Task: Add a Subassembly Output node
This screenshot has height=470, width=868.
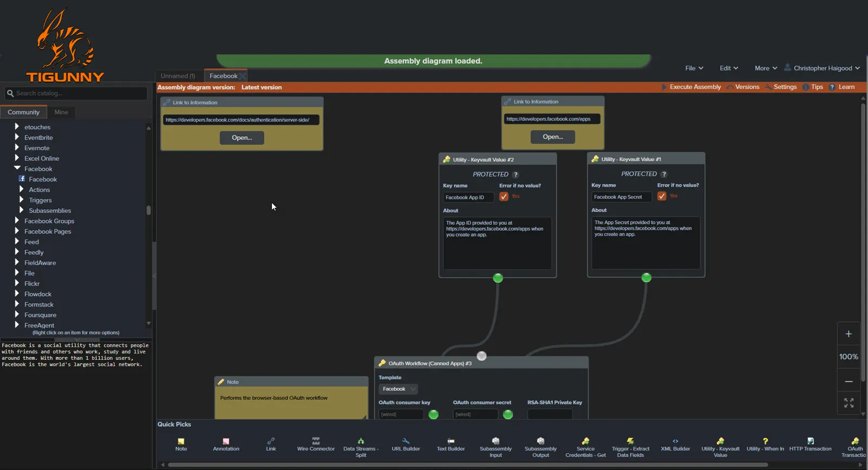Action: coord(541,448)
